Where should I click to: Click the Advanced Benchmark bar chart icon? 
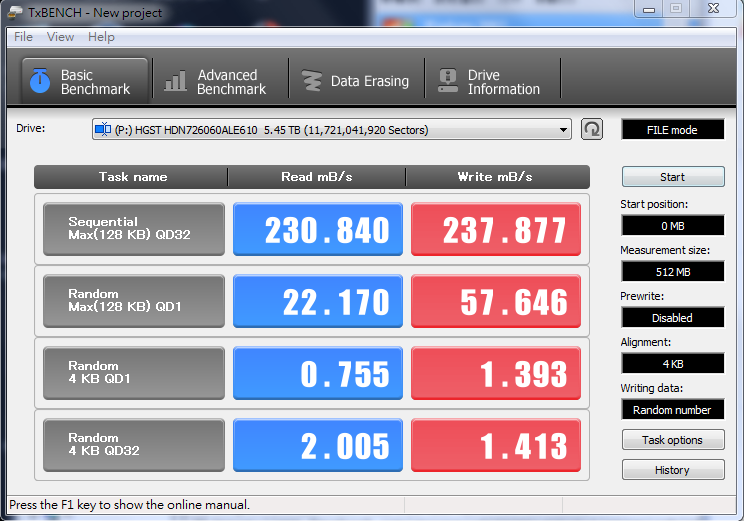click(x=175, y=81)
